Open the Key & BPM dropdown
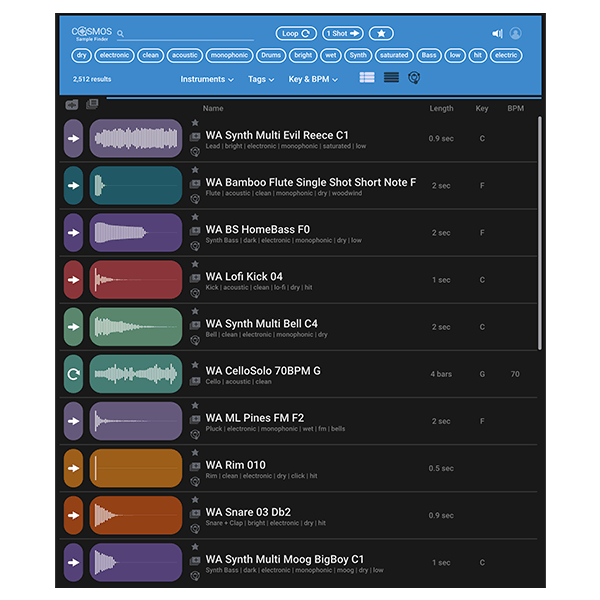600x600 pixels. coord(314,79)
